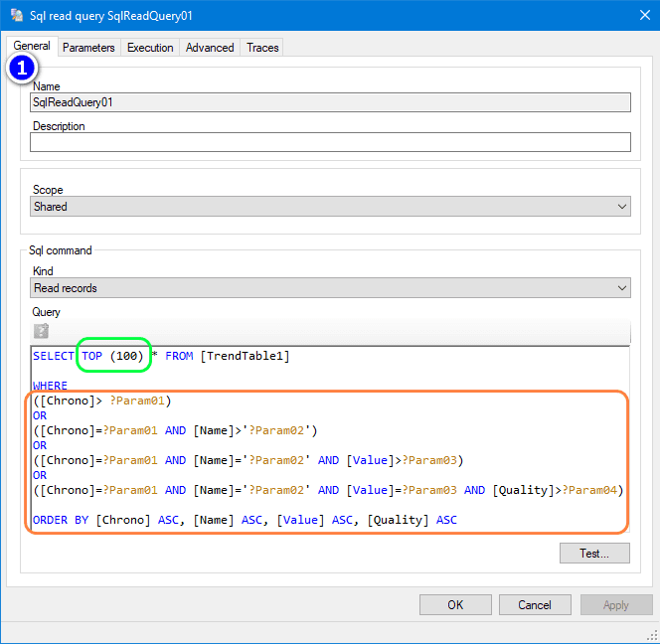The width and height of the screenshot is (660, 644).
Task: Click the Cancel button
Action: [535, 604]
